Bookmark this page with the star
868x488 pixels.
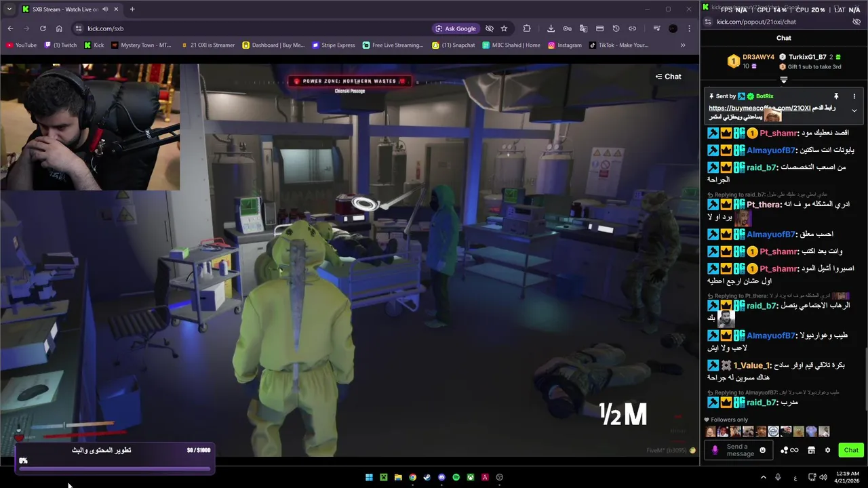(x=504, y=28)
